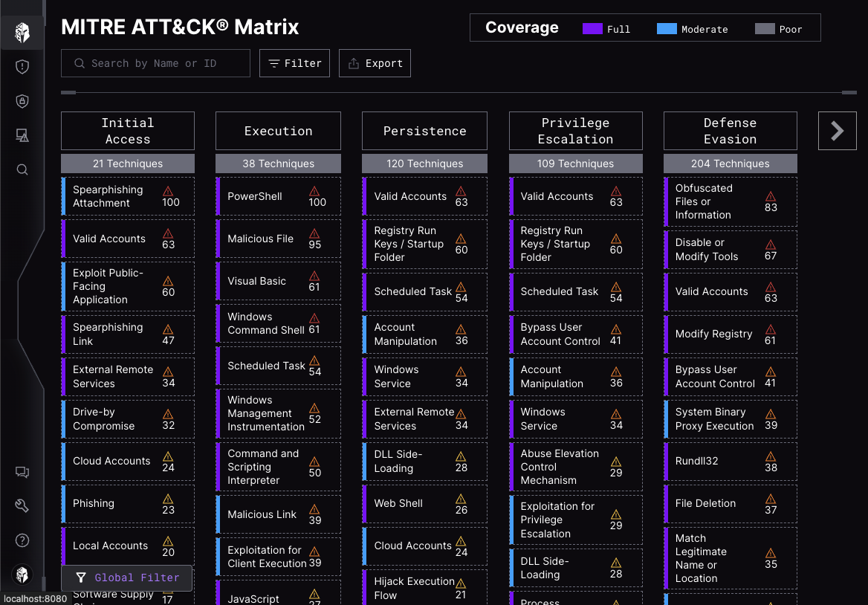Viewport: 868px width, 605px height.
Task: Click the magnifier search icon in sidebar
Action: pos(22,169)
